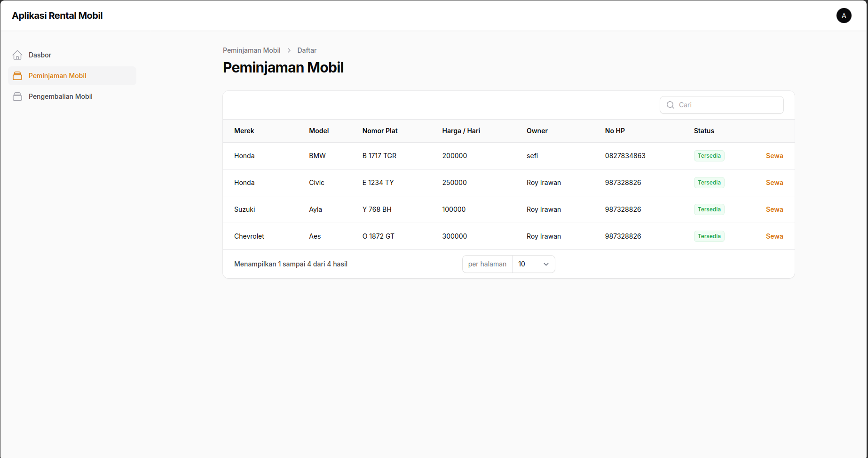Click the Tersedia status on Chevrolet Aes

point(709,236)
